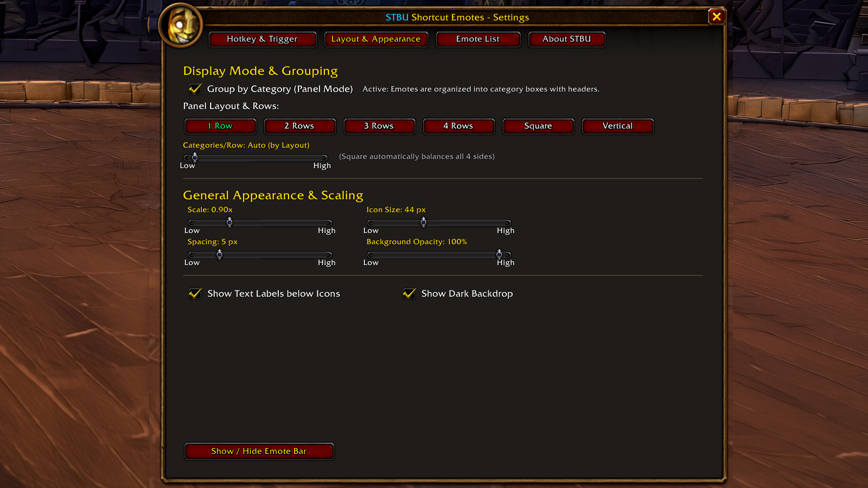Select the 1 Row layout
The image size is (868, 488).
point(220,126)
